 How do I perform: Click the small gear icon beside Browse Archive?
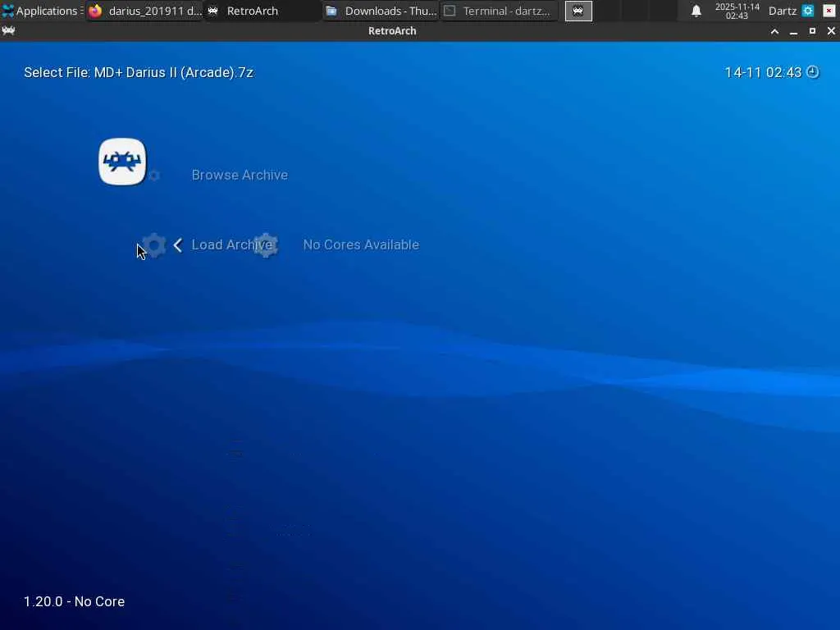[x=154, y=176]
